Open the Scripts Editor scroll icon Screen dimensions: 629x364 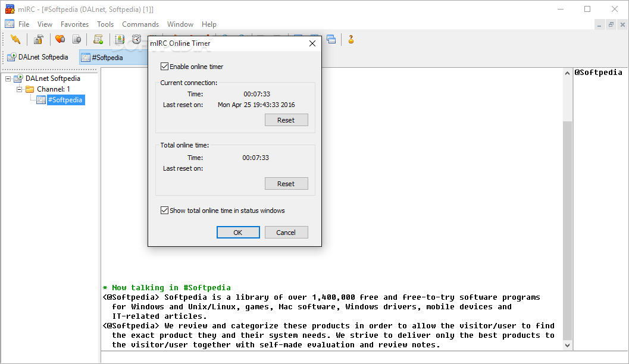(x=98, y=39)
